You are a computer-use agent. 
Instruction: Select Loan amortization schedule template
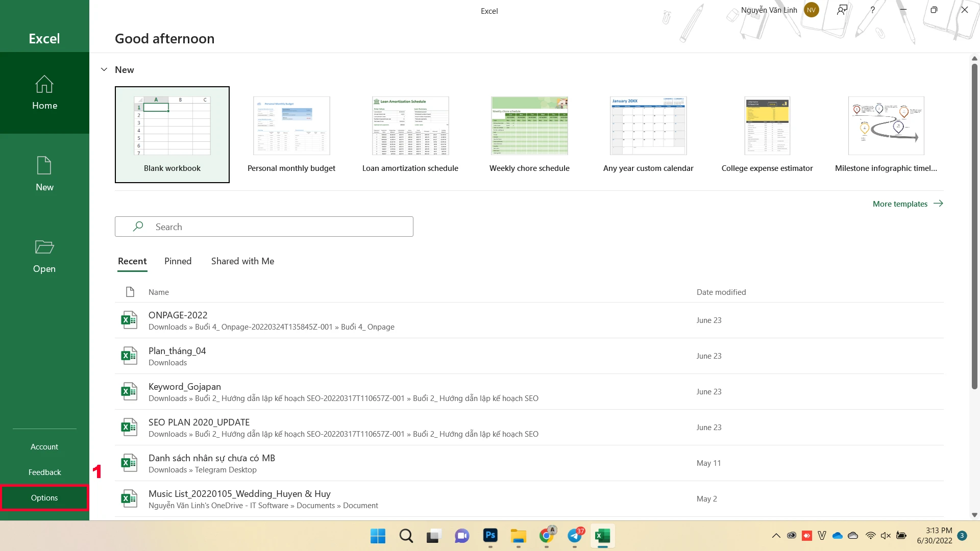coord(410,135)
